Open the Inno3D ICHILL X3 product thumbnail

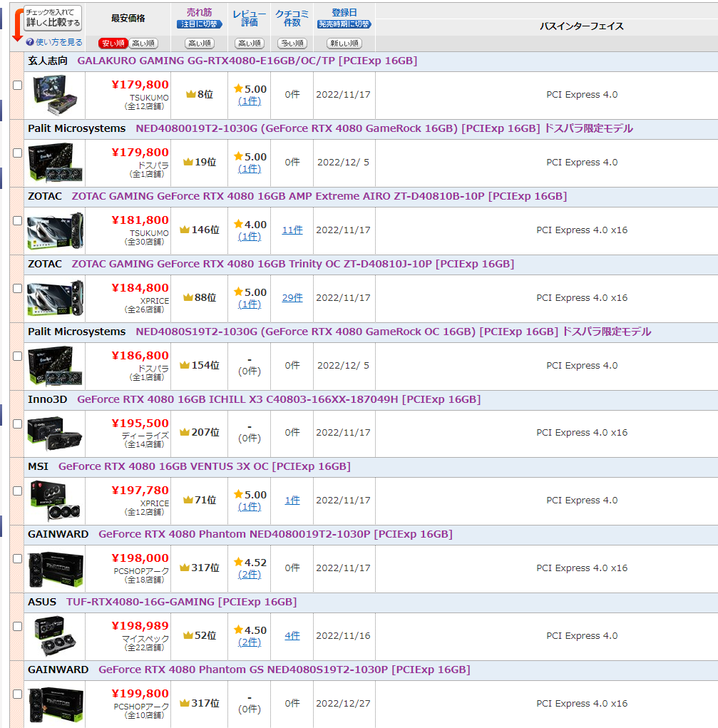[x=56, y=434]
